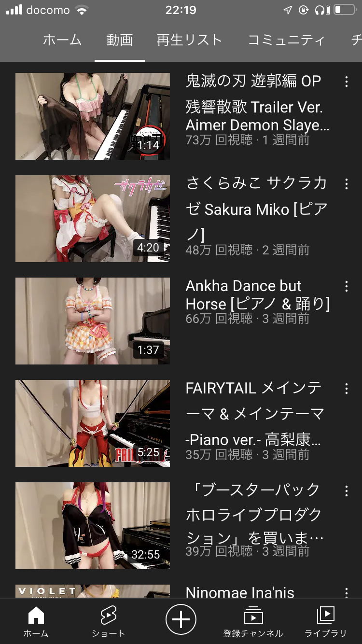This screenshot has height=644, width=362.
Task: Open options menu for さくらみこ video
Action: (346, 184)
